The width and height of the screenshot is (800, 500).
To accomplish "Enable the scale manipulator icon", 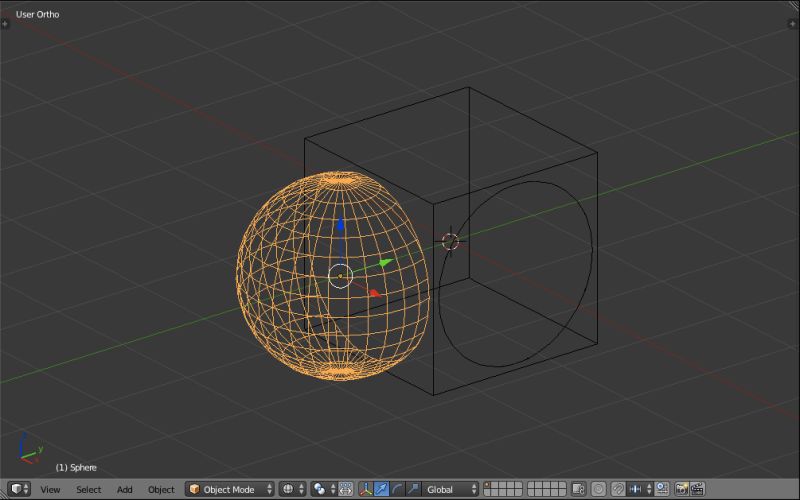I will (x=413, y=489).
